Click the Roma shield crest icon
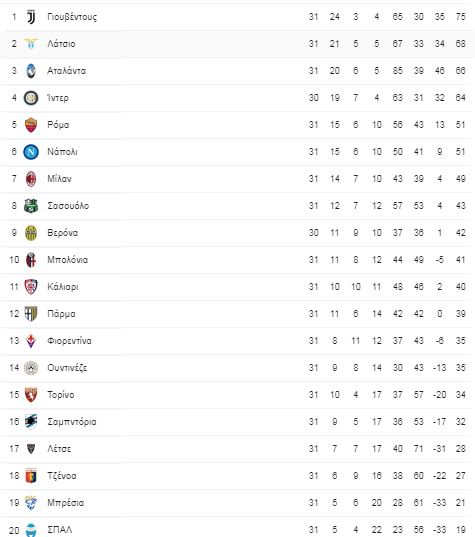The image size is (475, 537). coord(31,125)
